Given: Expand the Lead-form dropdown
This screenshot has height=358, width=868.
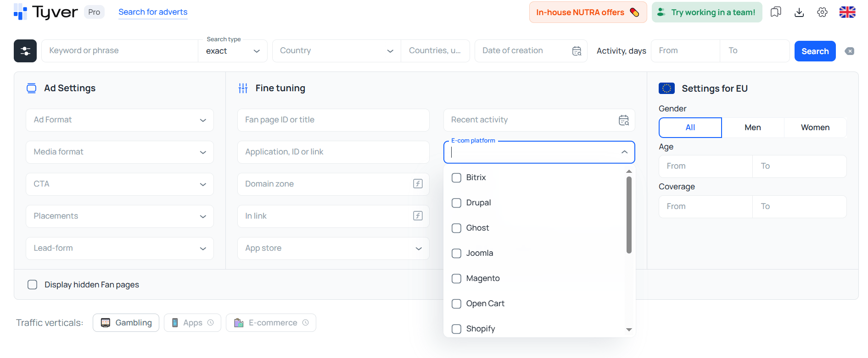Looking at the screenshot, I should [x=120, y=248].
